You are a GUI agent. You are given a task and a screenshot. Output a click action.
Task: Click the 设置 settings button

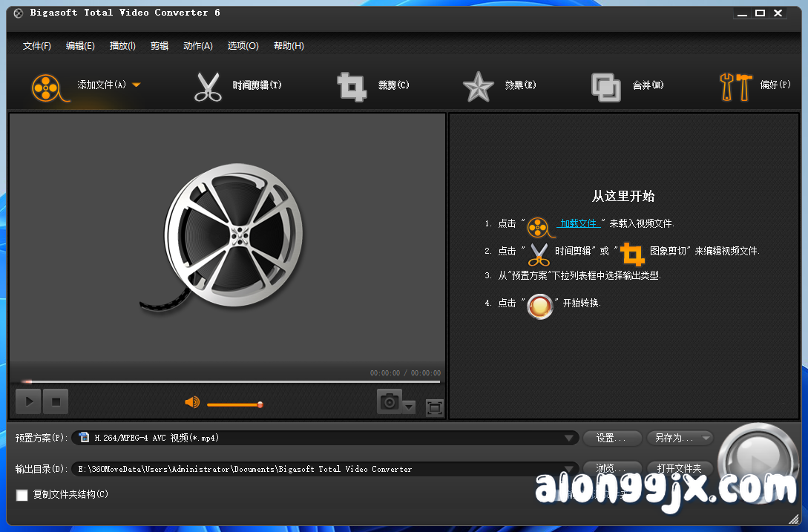click(x=611, y=438)
